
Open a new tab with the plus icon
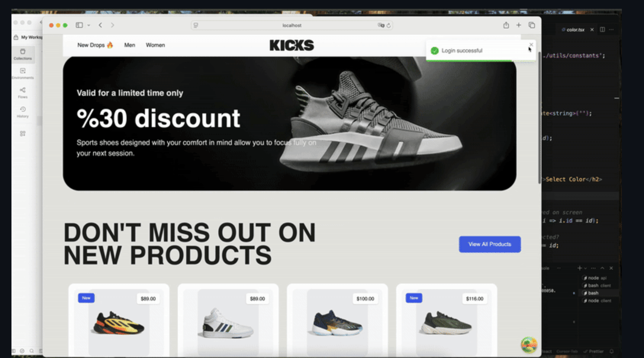click(518, 25)
